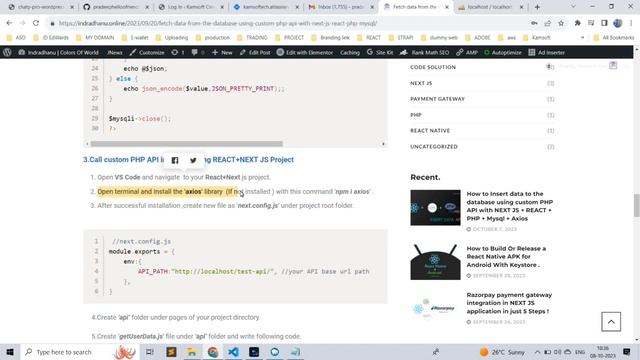
Task: Open the TRADING bookmark folder
Action: click(252, 38)
